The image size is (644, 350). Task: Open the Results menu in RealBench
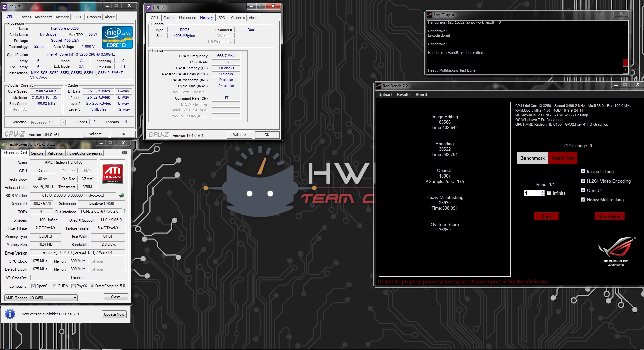tap(404, 95)
